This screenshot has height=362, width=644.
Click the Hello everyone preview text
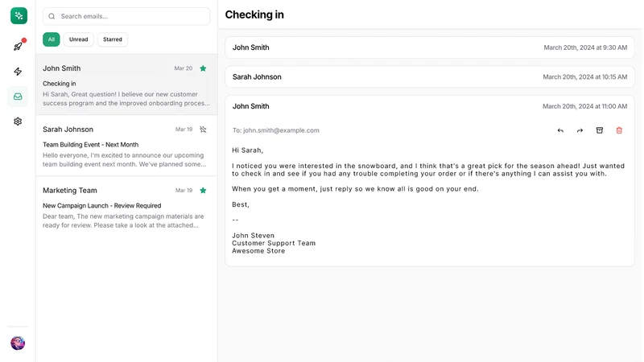125,159
